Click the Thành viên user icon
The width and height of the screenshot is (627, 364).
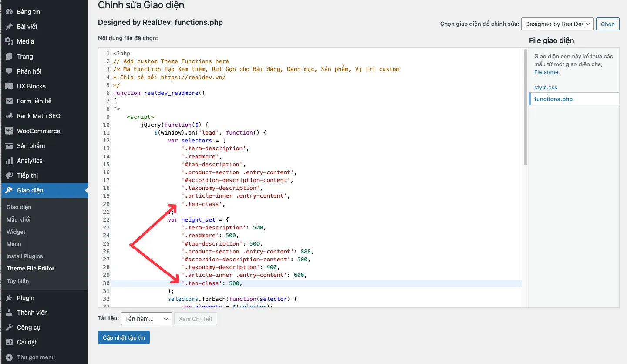pos(9,313)
